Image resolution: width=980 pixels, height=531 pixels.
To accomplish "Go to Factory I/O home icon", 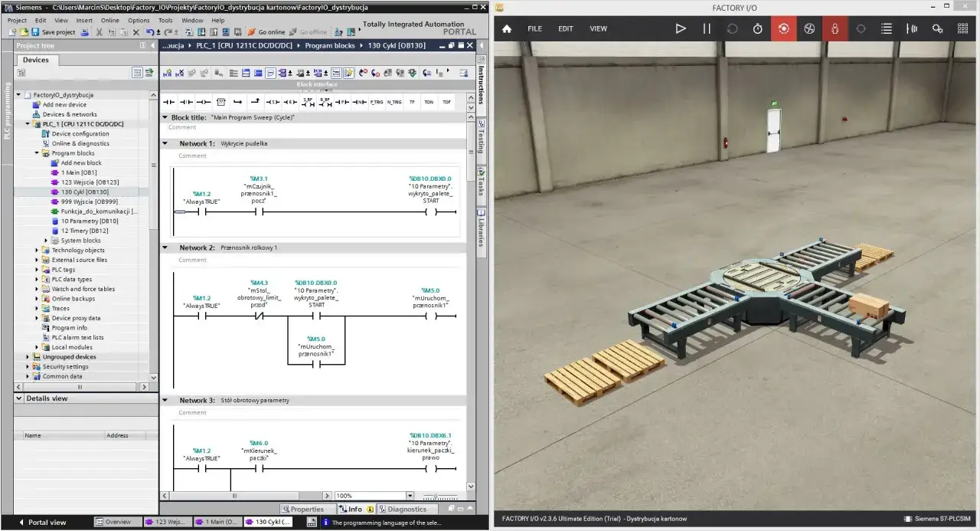I will point(507,28).
